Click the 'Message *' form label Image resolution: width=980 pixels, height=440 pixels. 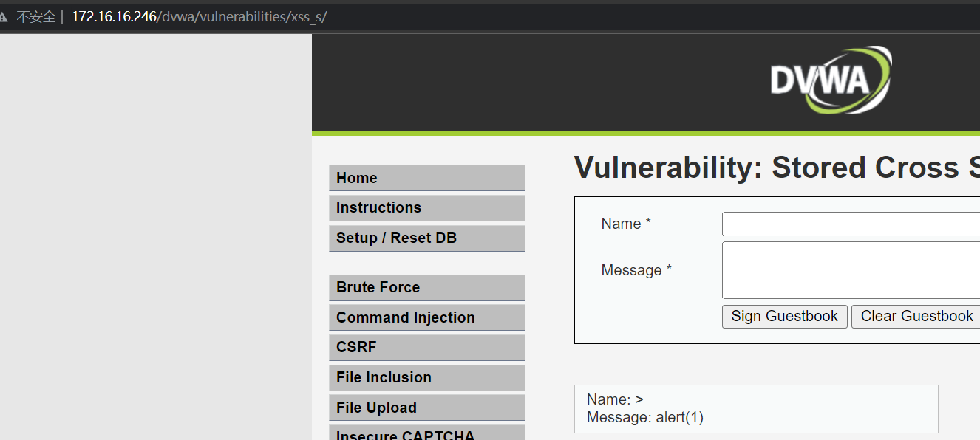tap(636, 270)
